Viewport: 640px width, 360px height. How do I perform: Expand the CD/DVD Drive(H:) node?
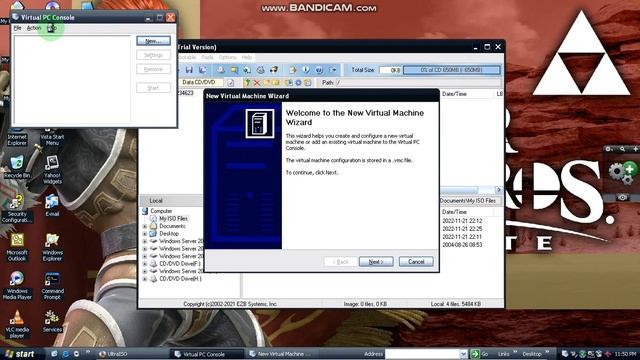point(145,279)
